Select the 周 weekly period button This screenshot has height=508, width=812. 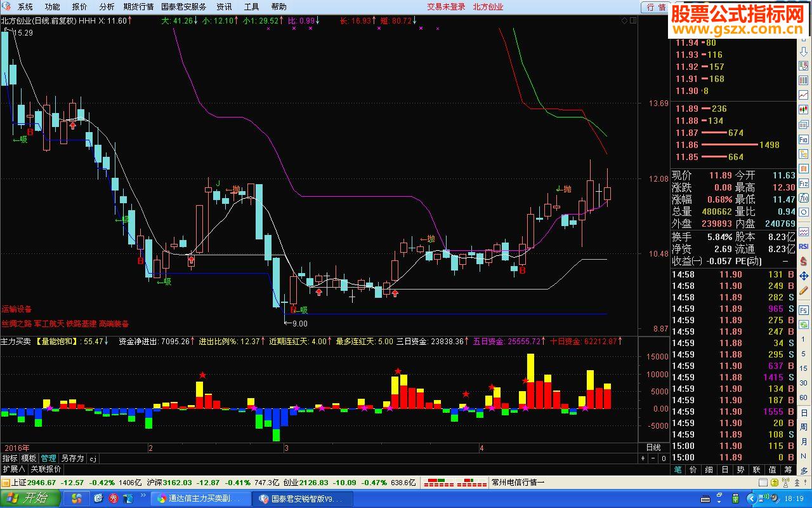click(804, 427)
